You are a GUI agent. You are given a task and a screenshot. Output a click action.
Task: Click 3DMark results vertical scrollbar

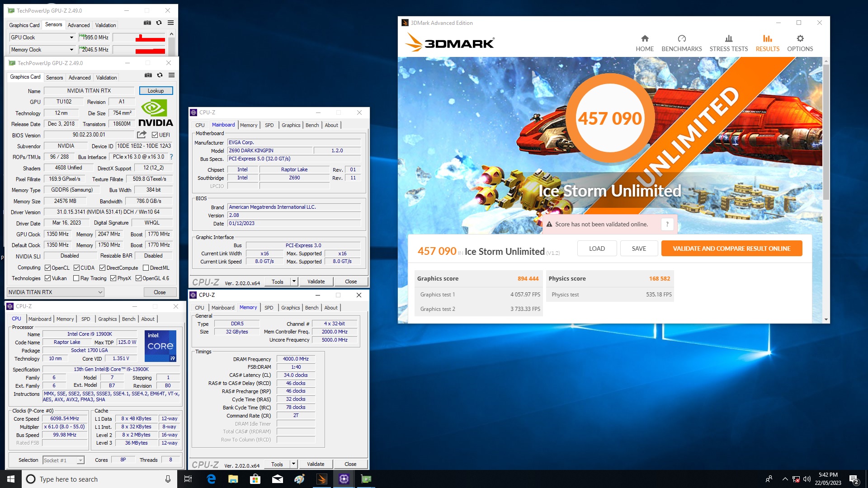[x=826, y=131]
